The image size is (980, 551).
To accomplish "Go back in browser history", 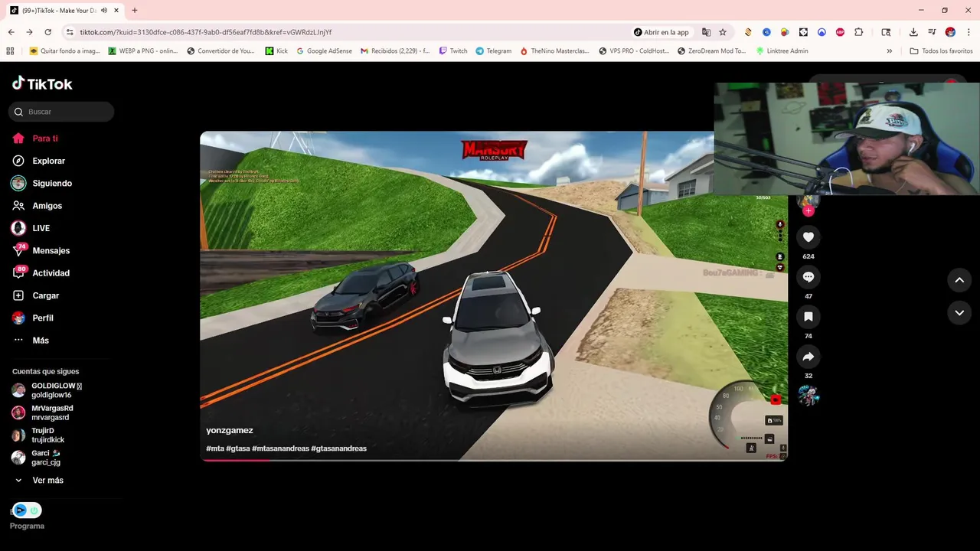I will coord(11,32).
